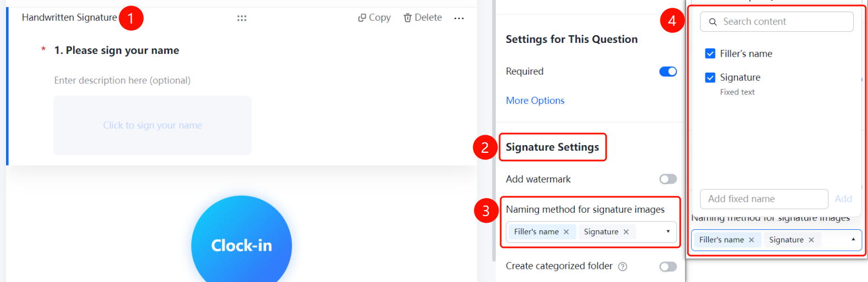868x282 pixels.
Task: Click the Settings for This Question heading
Action: (x=572, y=39)
